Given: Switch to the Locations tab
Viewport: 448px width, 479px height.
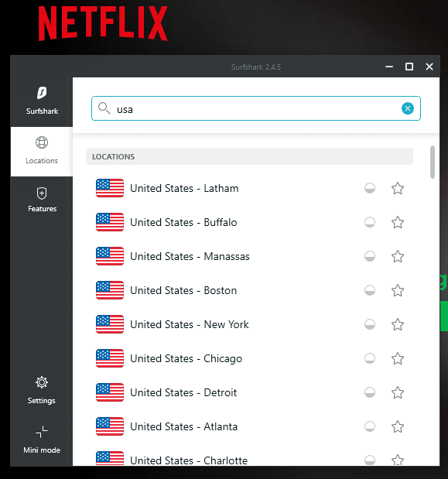Looking at the screenshot, I should click(x=42, y=151).
